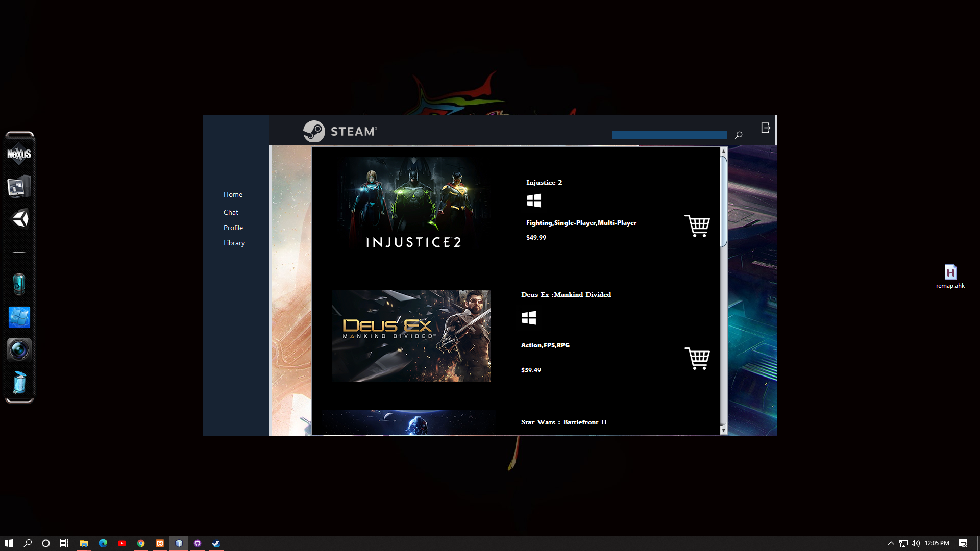The image size is (980, 551).
Task: Click the Injustice 2 title
Action: pos(544,183)
